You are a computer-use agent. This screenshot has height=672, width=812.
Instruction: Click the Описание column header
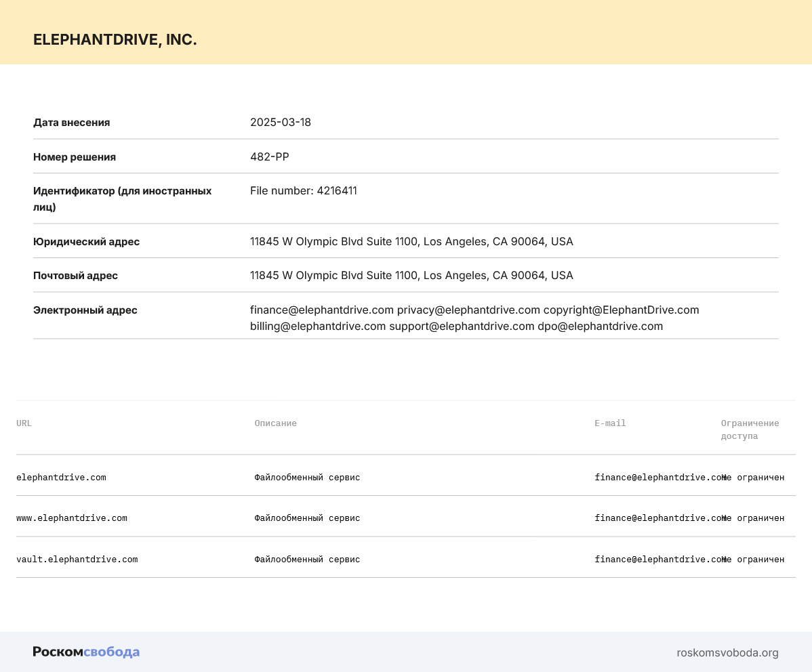click(x=275, y=423)
